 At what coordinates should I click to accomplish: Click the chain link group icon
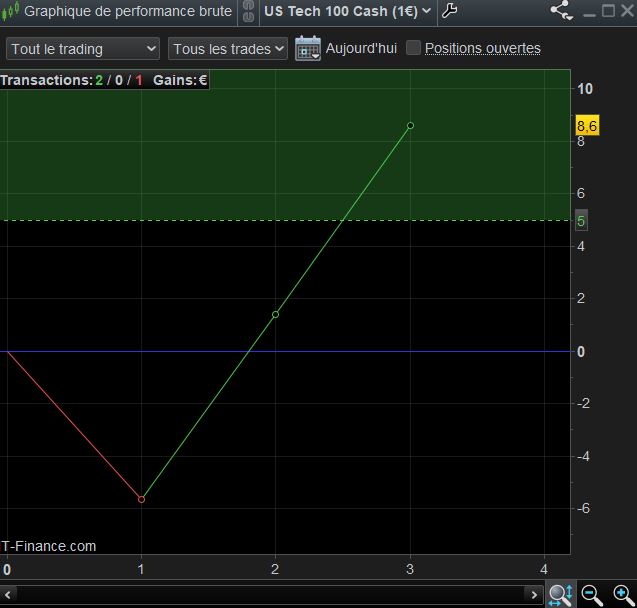click(x=248, y=11)
